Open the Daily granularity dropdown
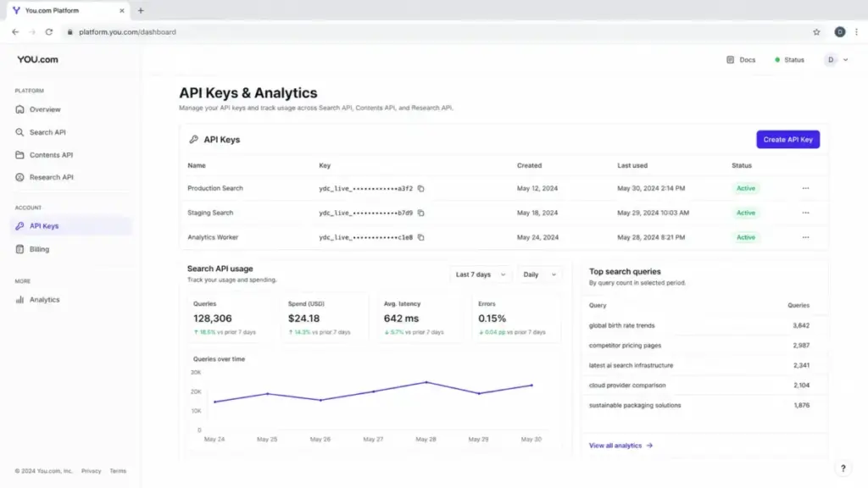Viewport: 868px width, 488px height. pyautogui.click(x=539, y=274)
